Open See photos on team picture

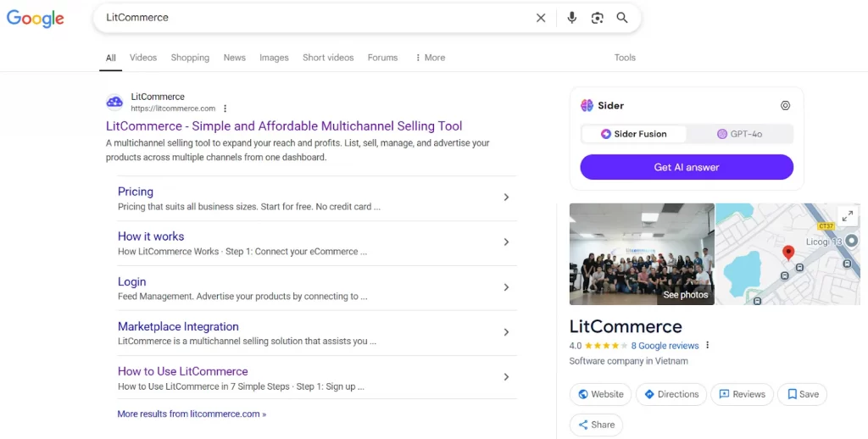(x=685, y=295)
